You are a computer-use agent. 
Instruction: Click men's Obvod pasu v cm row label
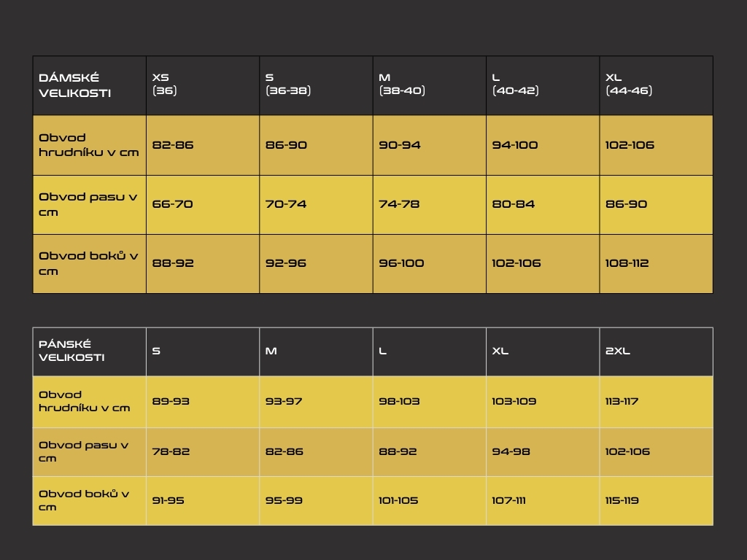pyautogui.click(x=89, y=451)
